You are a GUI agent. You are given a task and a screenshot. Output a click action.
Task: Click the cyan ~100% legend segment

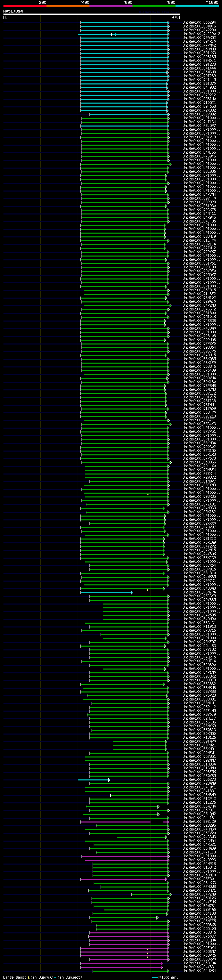(197, 7)
